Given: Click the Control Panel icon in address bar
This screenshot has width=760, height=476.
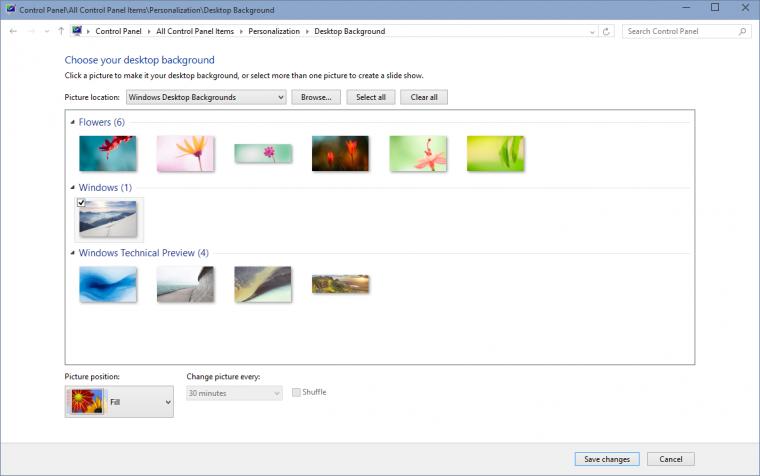Looking at the screenshot, I should (x=77, y=31).
